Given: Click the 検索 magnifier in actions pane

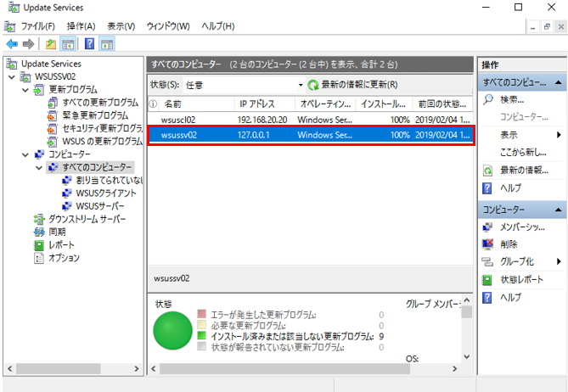Looking at the screenshot, I should click(487, 100).
